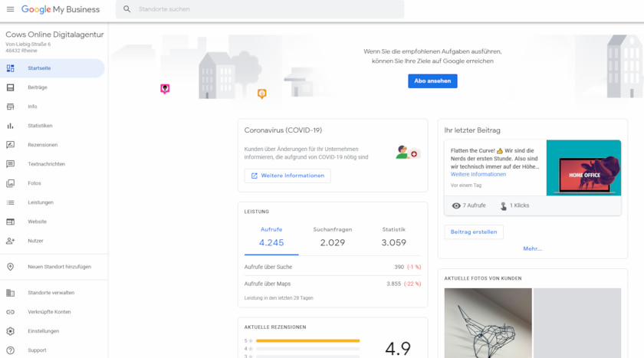Click the Info storefront icon
The image size is (644, 358).
pos(10,107)
